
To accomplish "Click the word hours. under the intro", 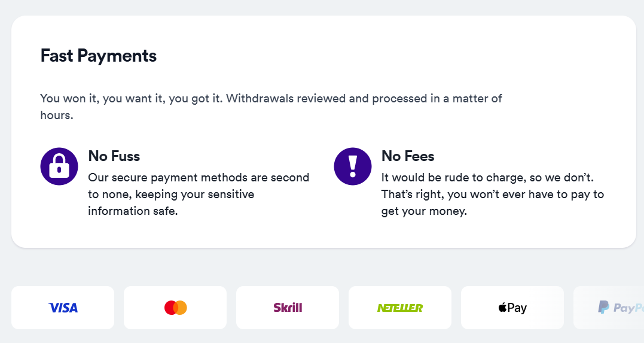I will coord(57,115).
